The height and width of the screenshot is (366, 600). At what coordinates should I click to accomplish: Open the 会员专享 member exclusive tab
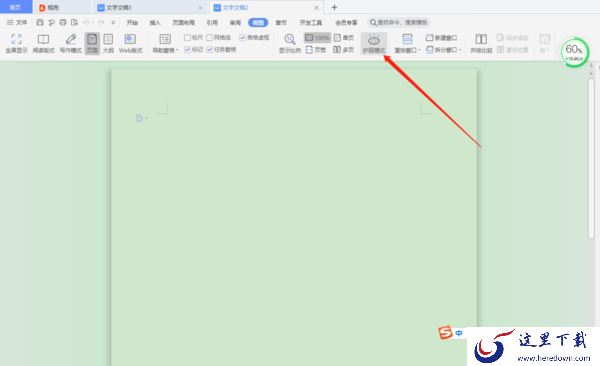(x=346, y=23)
